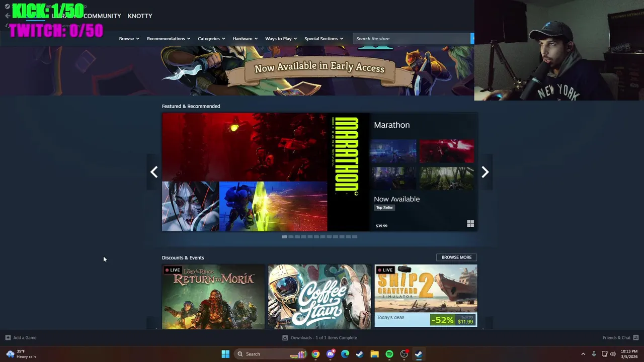The width and height of the screenshot is (644, 362).
Task: Click the taskbar app with red notification badge
Action: pos(404,354)
